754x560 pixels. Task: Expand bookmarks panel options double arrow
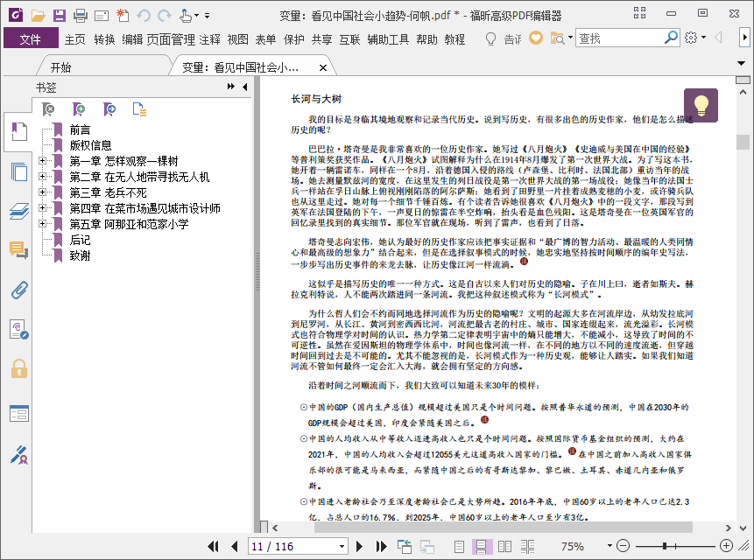click(x=231, y=87)
